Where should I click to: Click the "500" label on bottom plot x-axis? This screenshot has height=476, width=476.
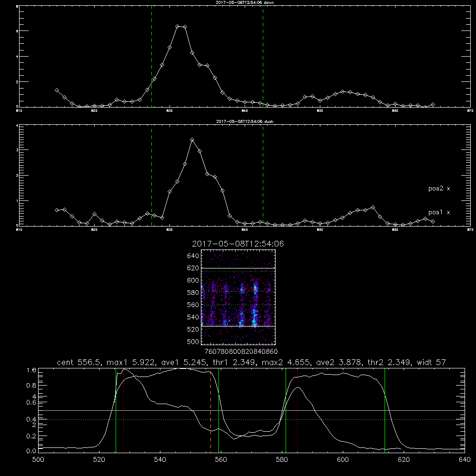[38, 459]
